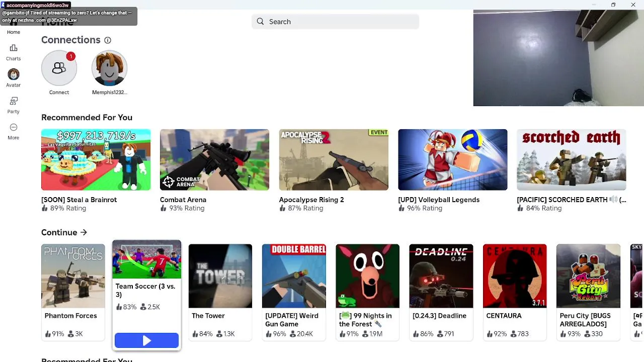Click the 93% Rating text
644x362 pixels.
(x=187, y=208)
